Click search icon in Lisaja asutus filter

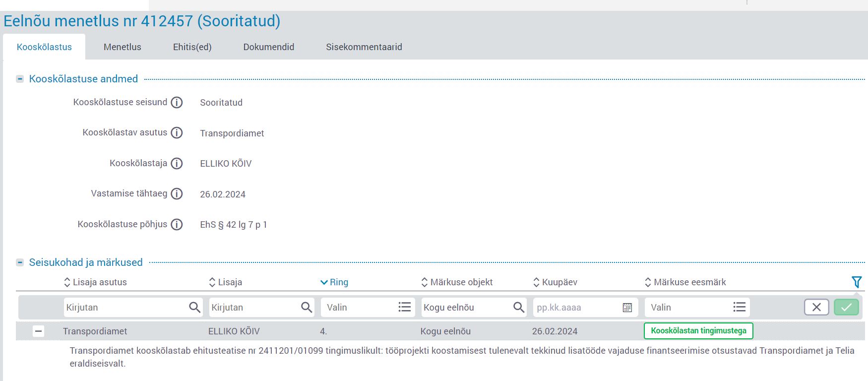click(x=195, y=308)
